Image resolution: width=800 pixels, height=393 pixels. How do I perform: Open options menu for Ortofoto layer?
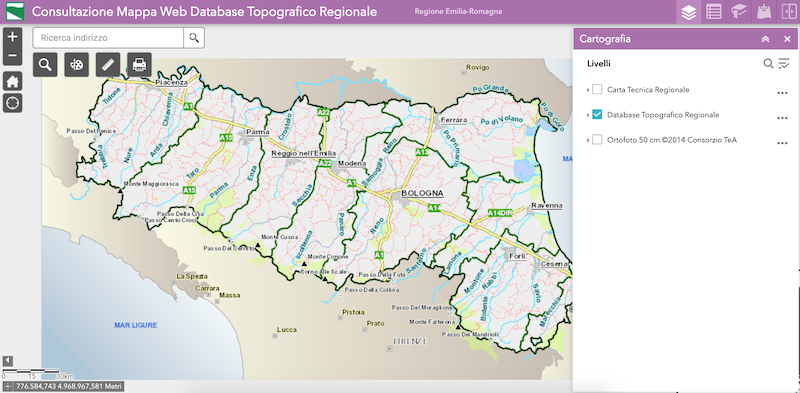(782, 143)
